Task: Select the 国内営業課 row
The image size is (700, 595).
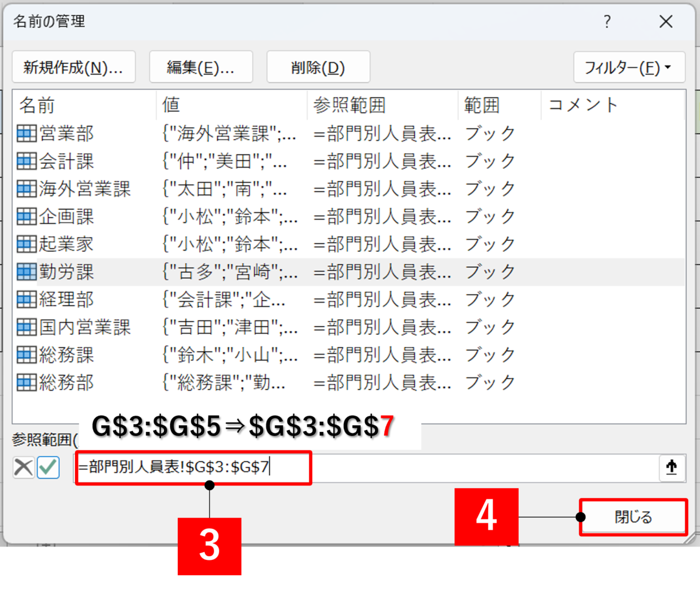Action: tap(85, 327)
